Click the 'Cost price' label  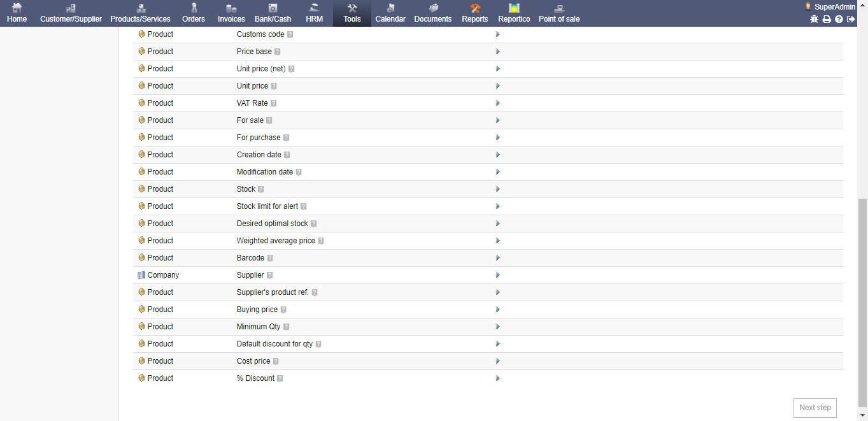pos(253,361)
